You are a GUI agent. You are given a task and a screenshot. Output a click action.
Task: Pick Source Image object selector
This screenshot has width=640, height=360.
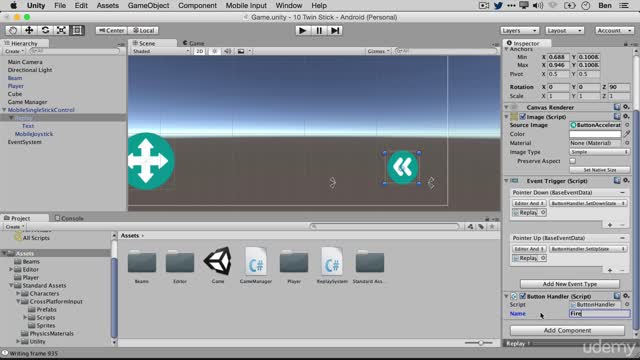tap(627, 125)
